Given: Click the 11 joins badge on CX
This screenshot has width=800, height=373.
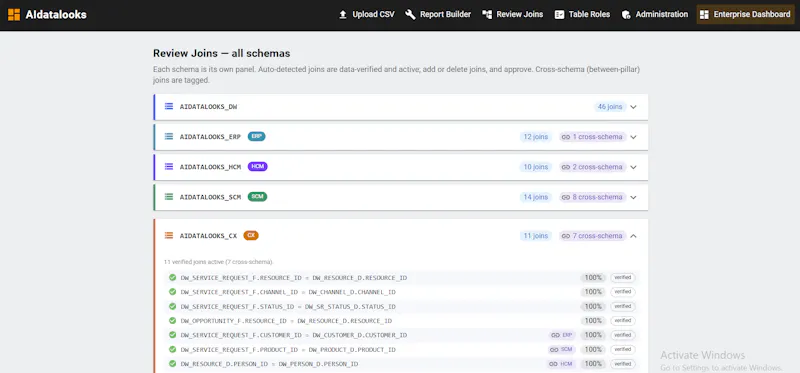Looking at the screenshot, I should (x=536, y=236).
